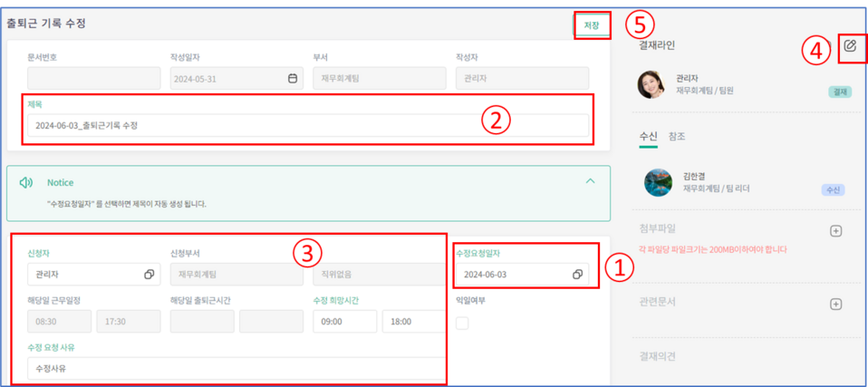868x387 pixels.
Task: Click the 18:00 desired end time field
Action: click(413, 321)
